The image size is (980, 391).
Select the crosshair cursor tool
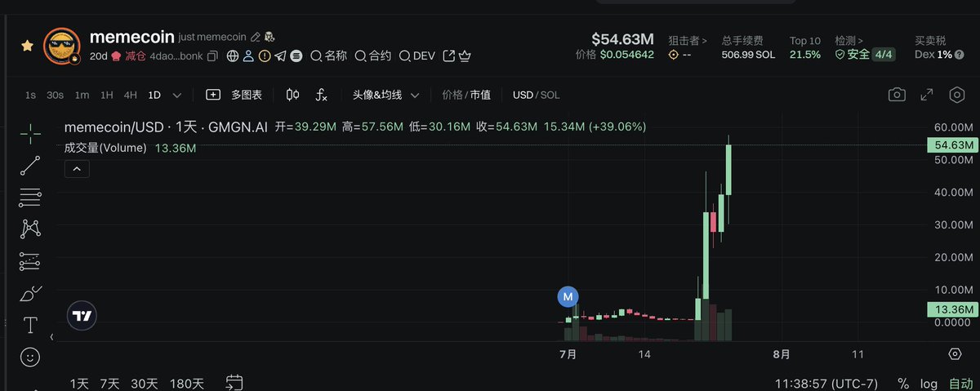pos(30,133)
